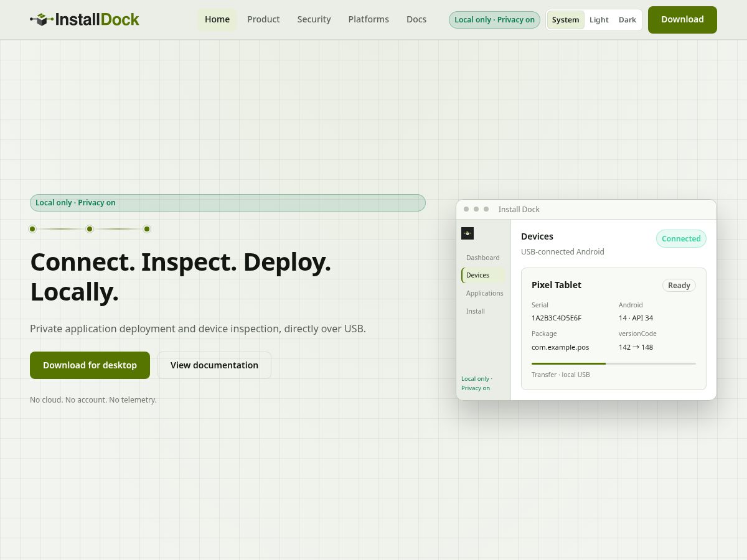Click the Devices heading in the mockup
The width and height of the screenshot is (747, 560).
pos(537,236)
